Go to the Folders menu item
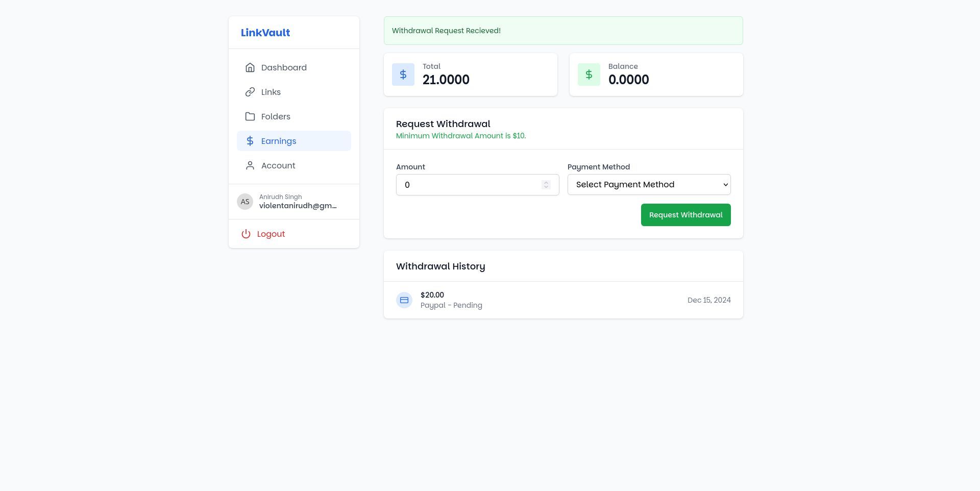 [276, 116]
